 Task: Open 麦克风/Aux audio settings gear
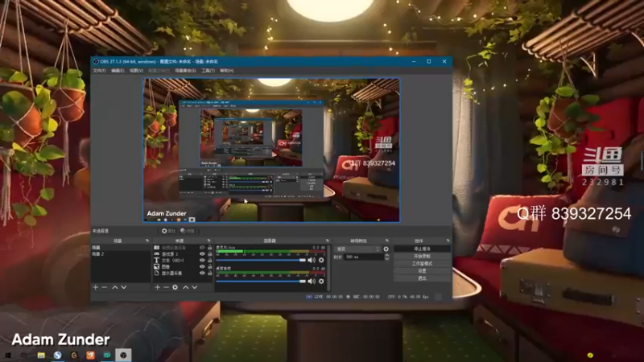point(321,260)
